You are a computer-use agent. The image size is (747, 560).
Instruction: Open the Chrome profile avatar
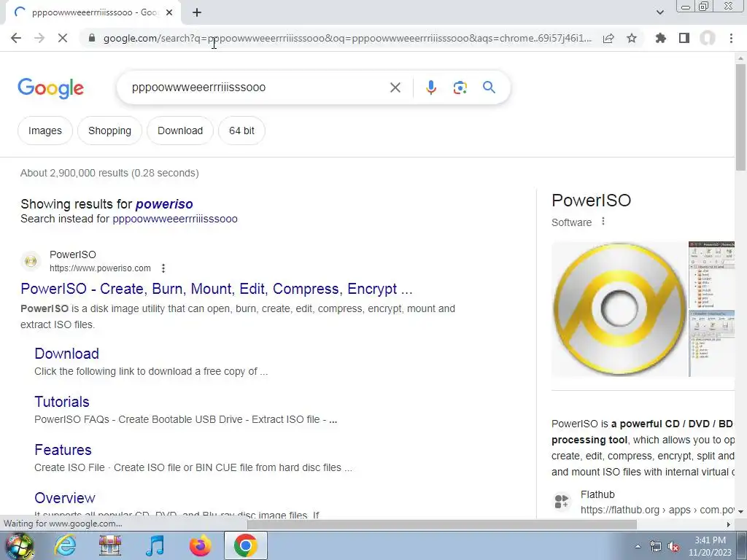point(708,38)
